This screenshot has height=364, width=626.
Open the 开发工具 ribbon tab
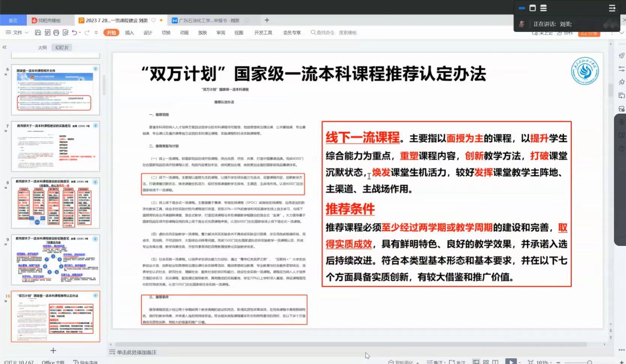pos(263,33)
